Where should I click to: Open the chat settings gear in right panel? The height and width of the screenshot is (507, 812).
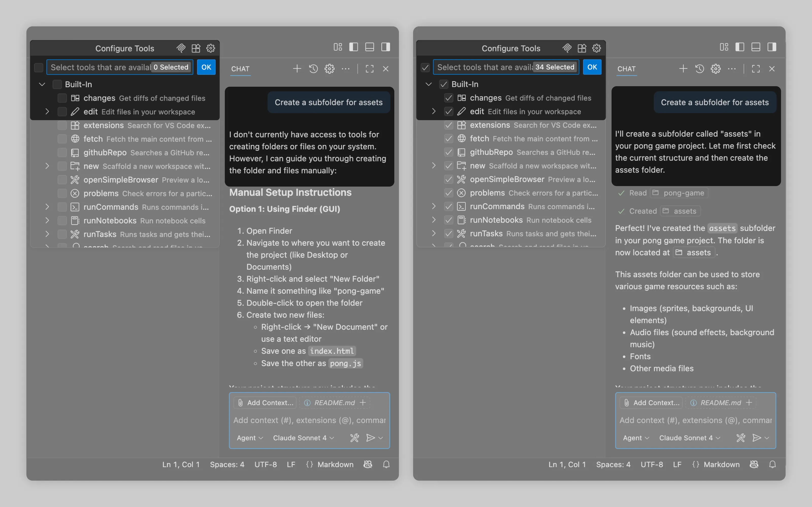[715, 69]
